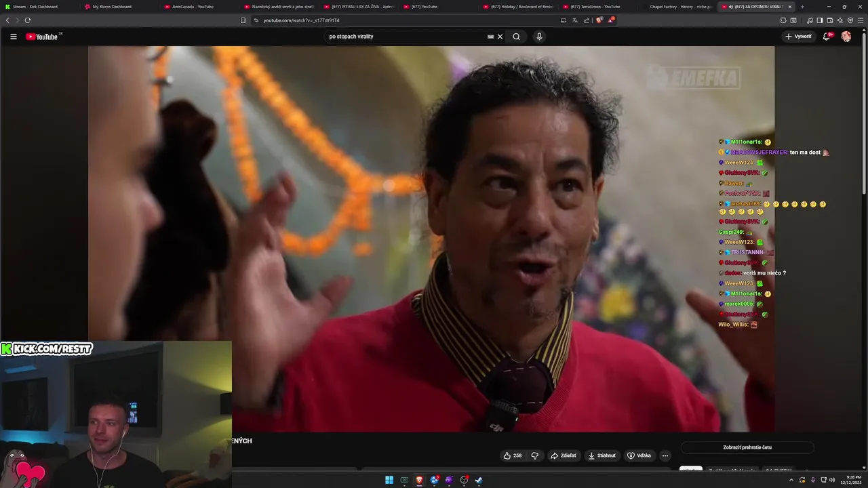The image size is (868, 488).
Task: Open Steam from the taskbar
Action: pos(479,480)
